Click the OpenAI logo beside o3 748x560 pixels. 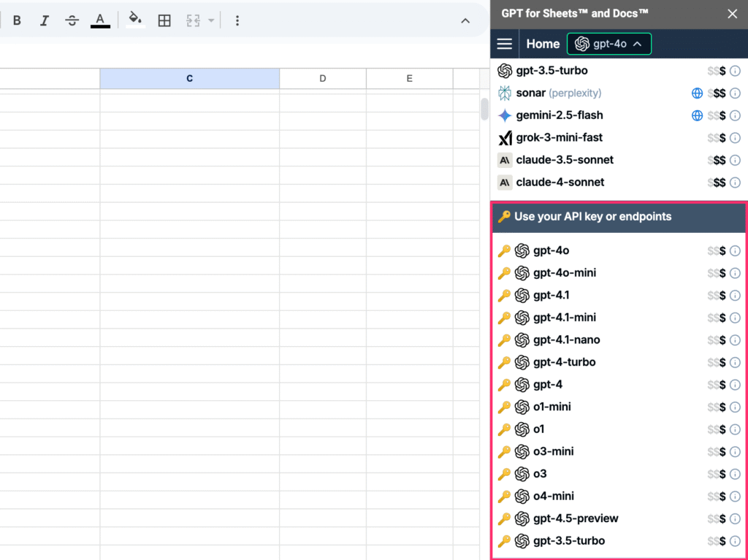tap(522, 474)
